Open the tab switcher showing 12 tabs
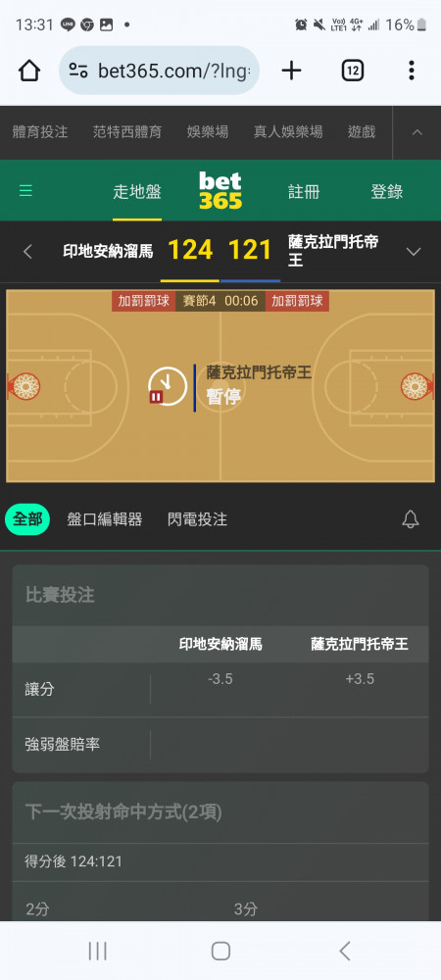 pos(352,71)
